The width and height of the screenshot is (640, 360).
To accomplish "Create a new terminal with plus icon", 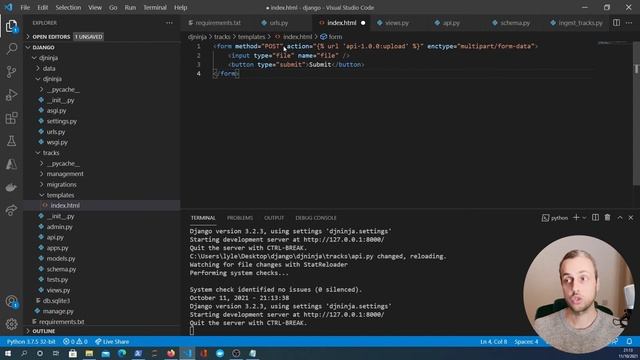I will (576, 218).
